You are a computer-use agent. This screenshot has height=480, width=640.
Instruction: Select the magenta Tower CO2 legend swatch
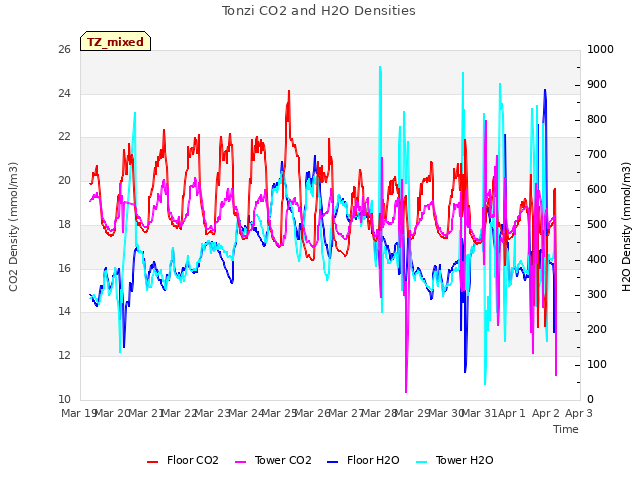coord(240,462)
